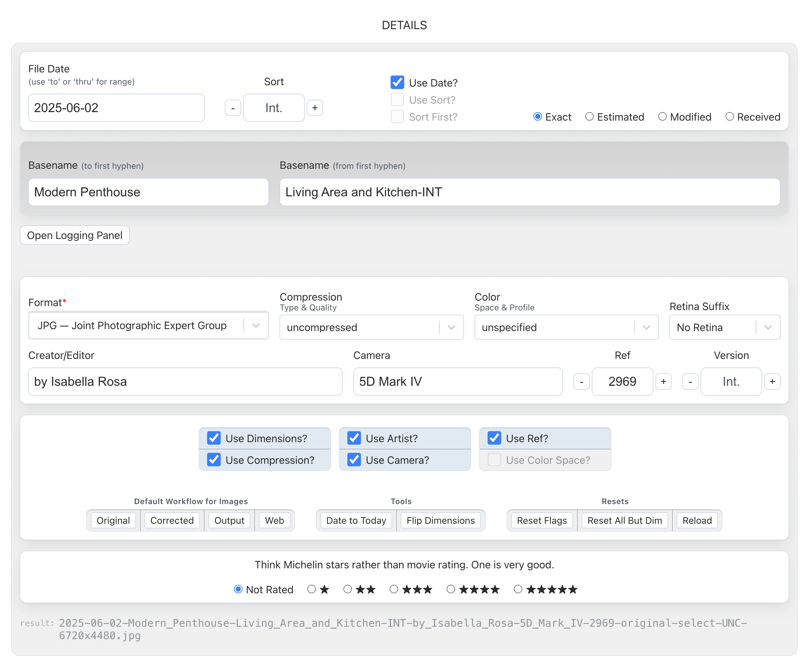Toggle the Use Color Space? checkbox

pyautogui.click(x=494, y=460)
